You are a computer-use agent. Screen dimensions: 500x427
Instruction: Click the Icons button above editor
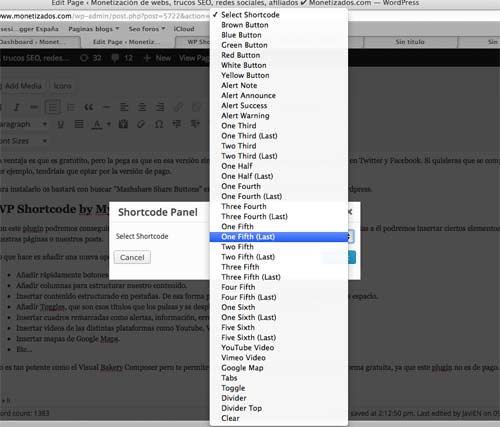(x=62, y=86)
